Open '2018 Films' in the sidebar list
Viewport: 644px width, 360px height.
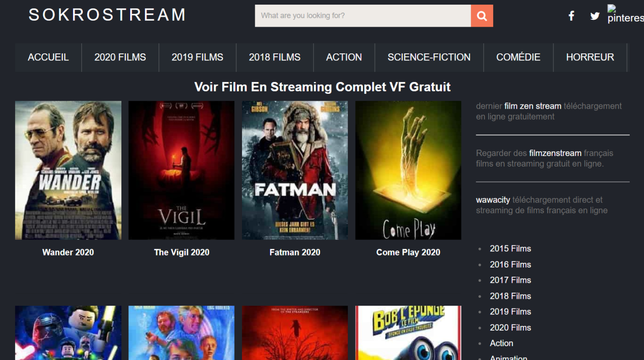click(x=511, y=296)
